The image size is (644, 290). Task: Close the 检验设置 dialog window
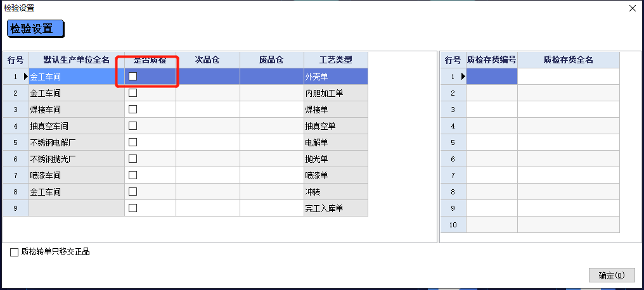tap(632, 8)
